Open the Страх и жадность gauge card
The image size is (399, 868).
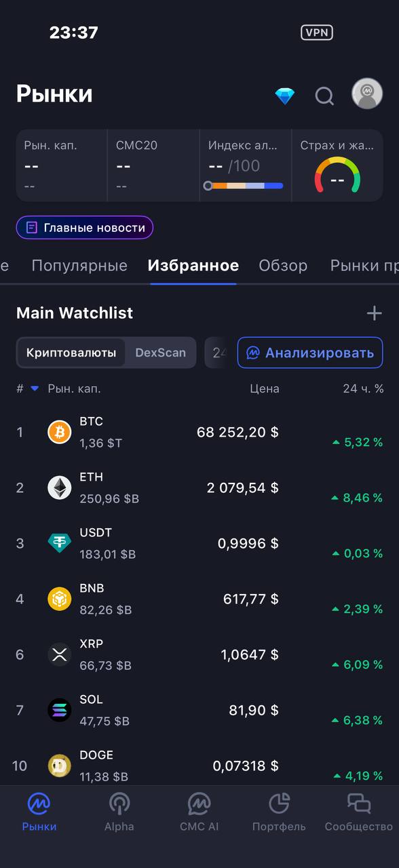[x=337, y=165]
